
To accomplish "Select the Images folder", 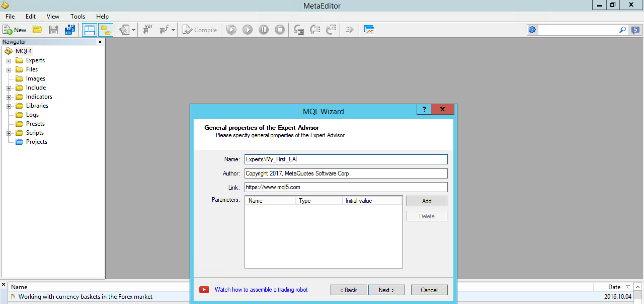I will coord(36,79).
